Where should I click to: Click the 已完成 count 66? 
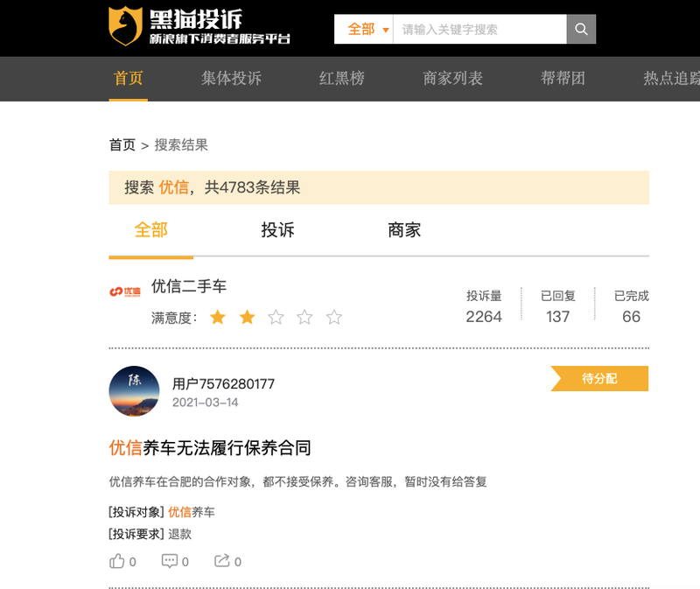[631, 317]
